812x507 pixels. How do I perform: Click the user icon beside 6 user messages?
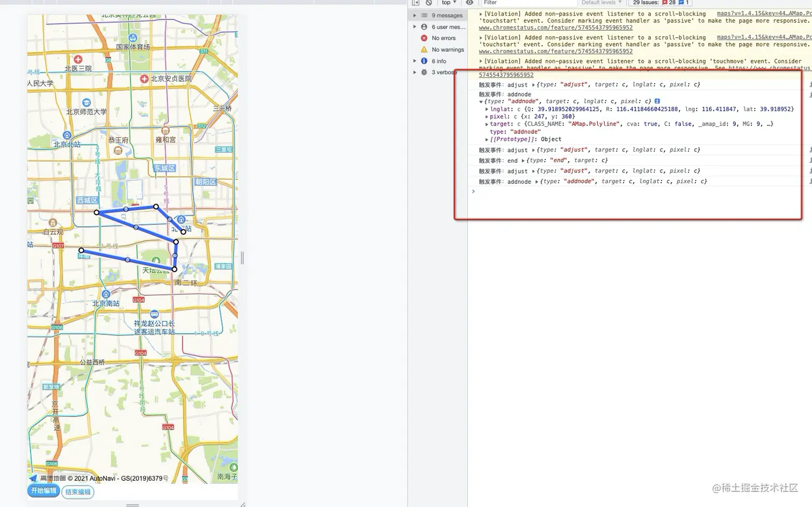[424, 27]
